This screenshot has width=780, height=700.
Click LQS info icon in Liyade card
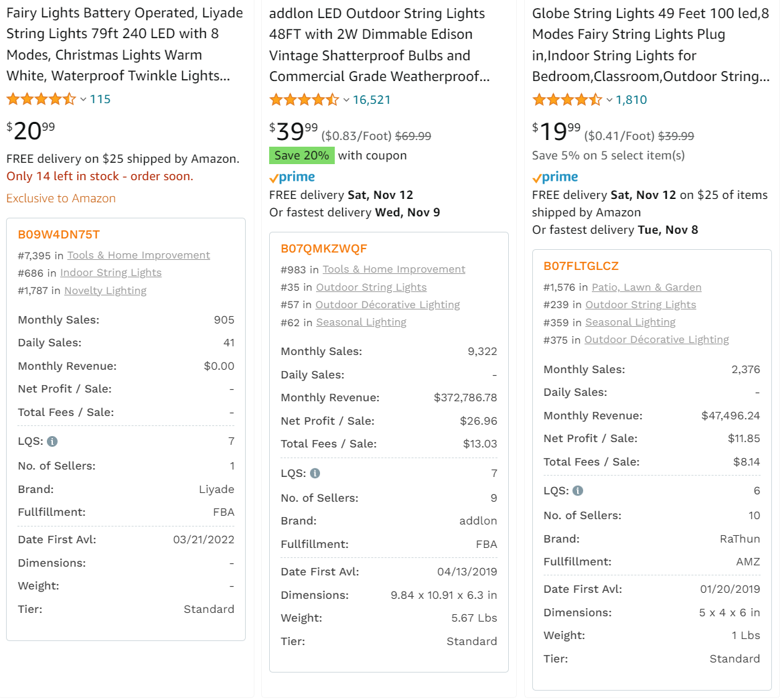[52, 441]
